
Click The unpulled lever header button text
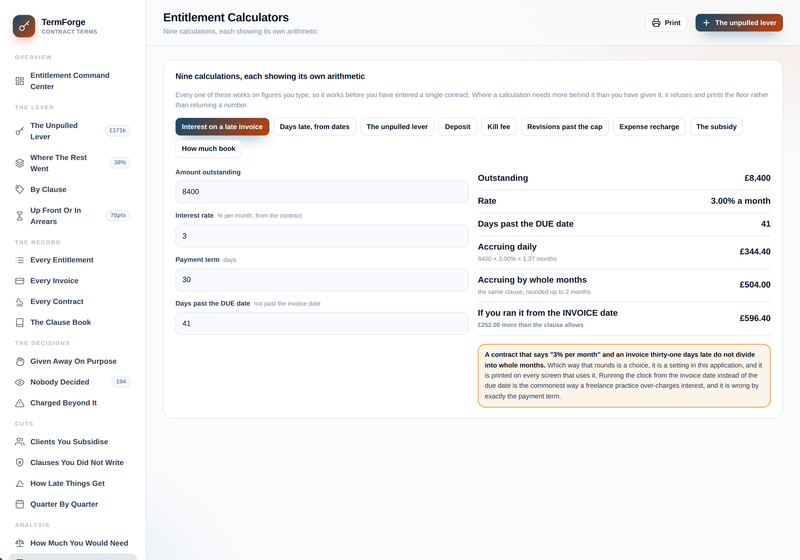click(745, 23)
